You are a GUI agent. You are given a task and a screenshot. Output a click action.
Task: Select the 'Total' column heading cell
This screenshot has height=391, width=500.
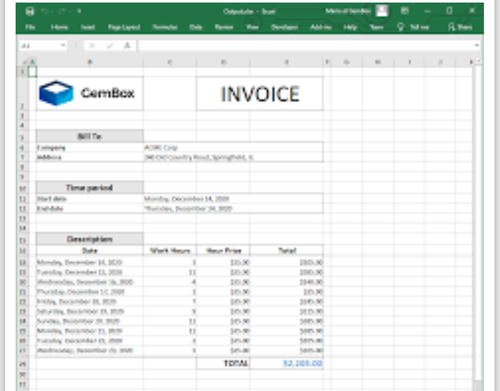[x=287, y=251]
